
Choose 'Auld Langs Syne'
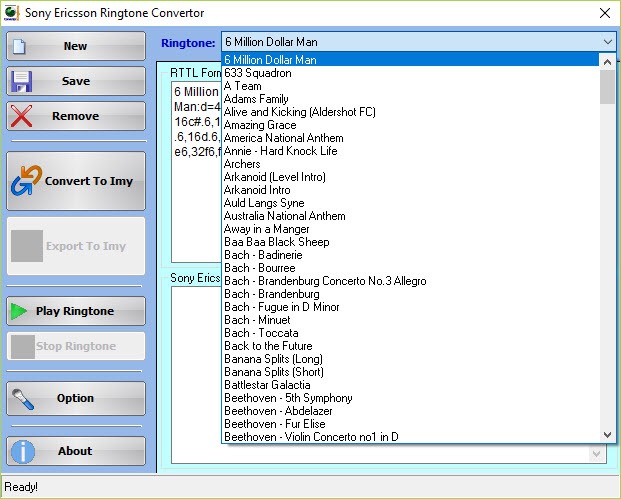tap(410, 203)
